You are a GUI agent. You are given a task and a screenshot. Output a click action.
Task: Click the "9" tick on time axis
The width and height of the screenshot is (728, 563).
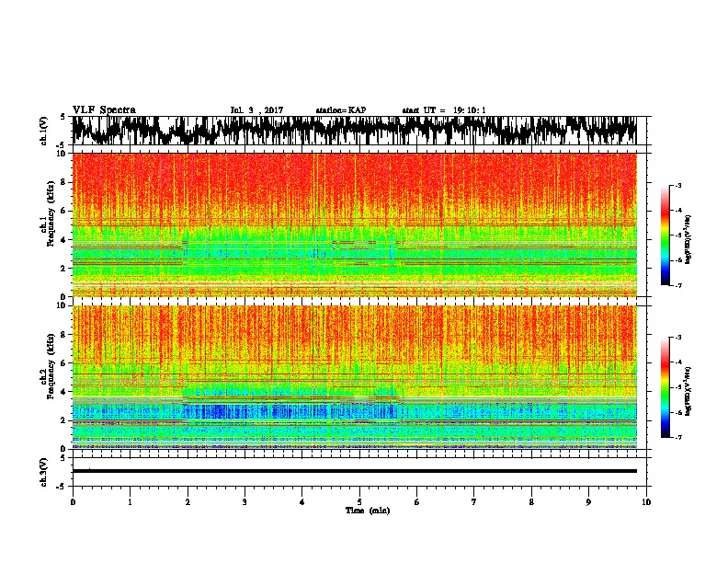click(x=588, y=502)
